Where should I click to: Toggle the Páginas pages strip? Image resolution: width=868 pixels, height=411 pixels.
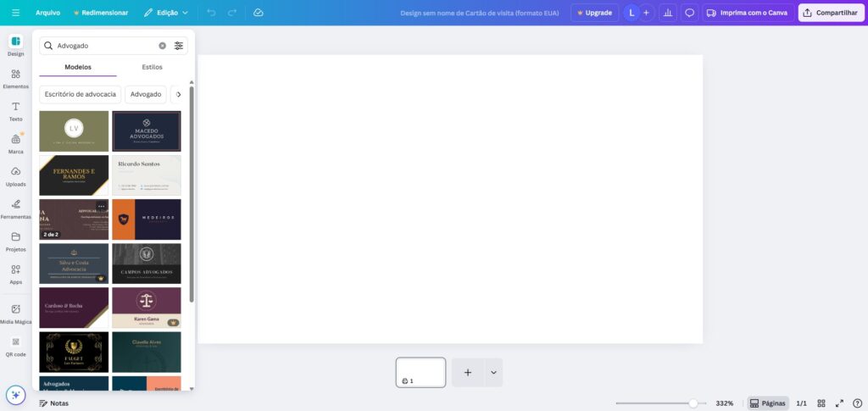768,403
